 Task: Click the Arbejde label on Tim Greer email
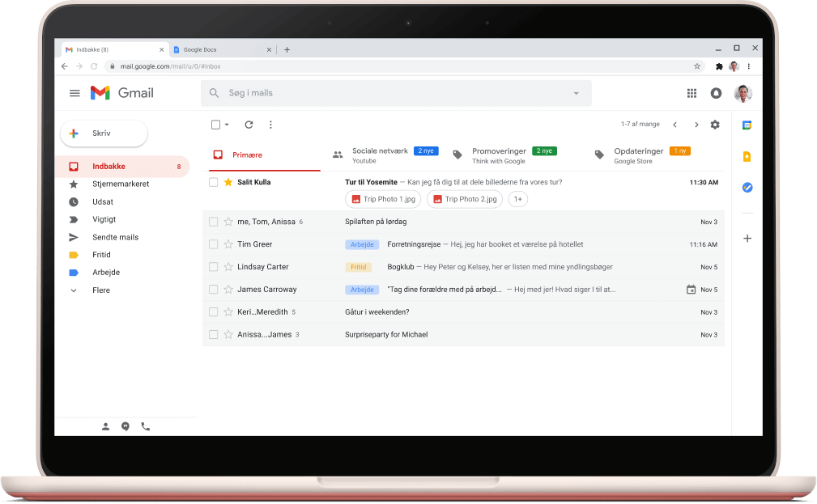pos(362,244)
